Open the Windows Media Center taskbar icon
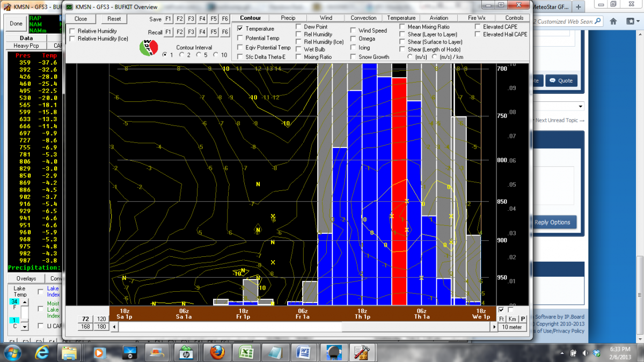644x362 pixels. click(129, 352)
